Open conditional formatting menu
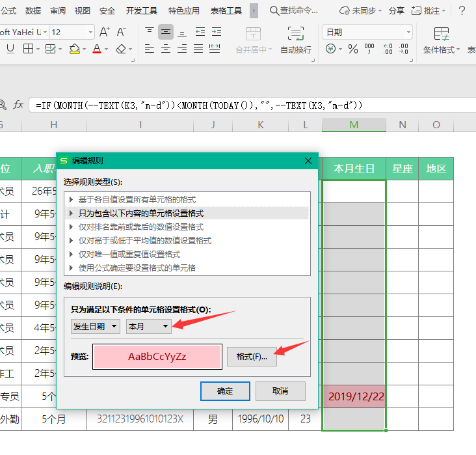The height and width of the screenshot is (455, 476). pos(441,40)
